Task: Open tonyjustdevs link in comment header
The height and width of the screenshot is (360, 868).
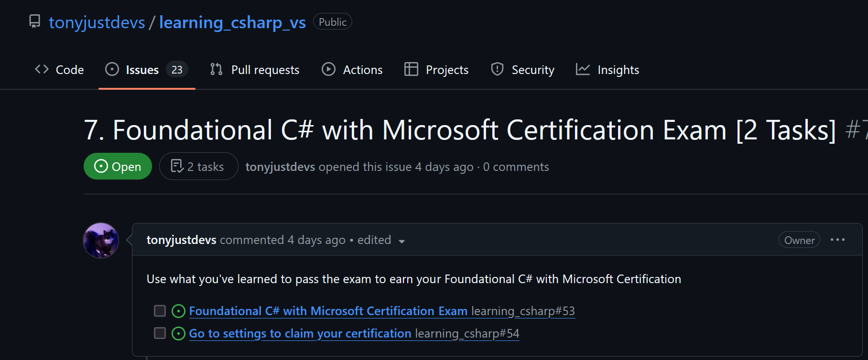Action: (x=181, y=240)
